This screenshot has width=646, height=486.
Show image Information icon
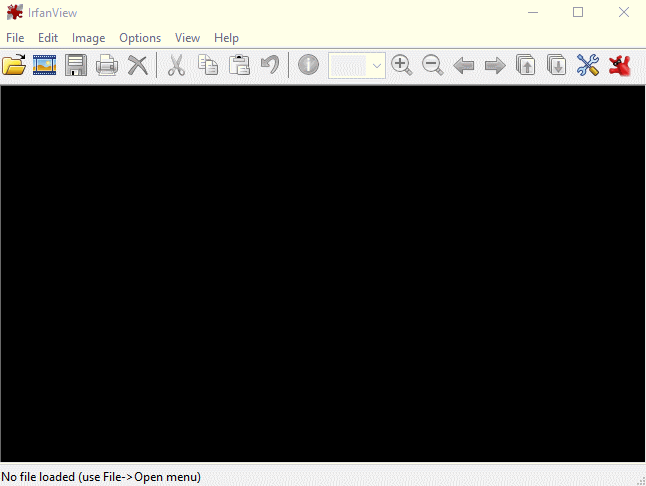[x=309, y=66]
